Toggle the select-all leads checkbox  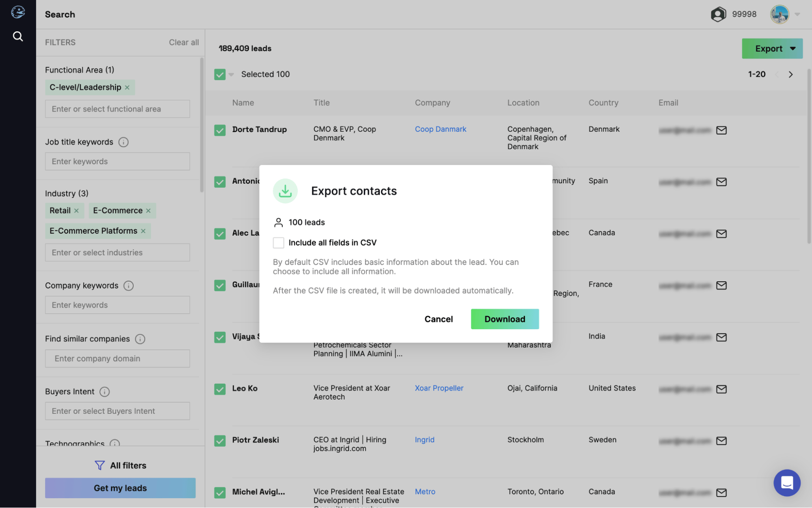pyautogui.click(x=220, y=74)
